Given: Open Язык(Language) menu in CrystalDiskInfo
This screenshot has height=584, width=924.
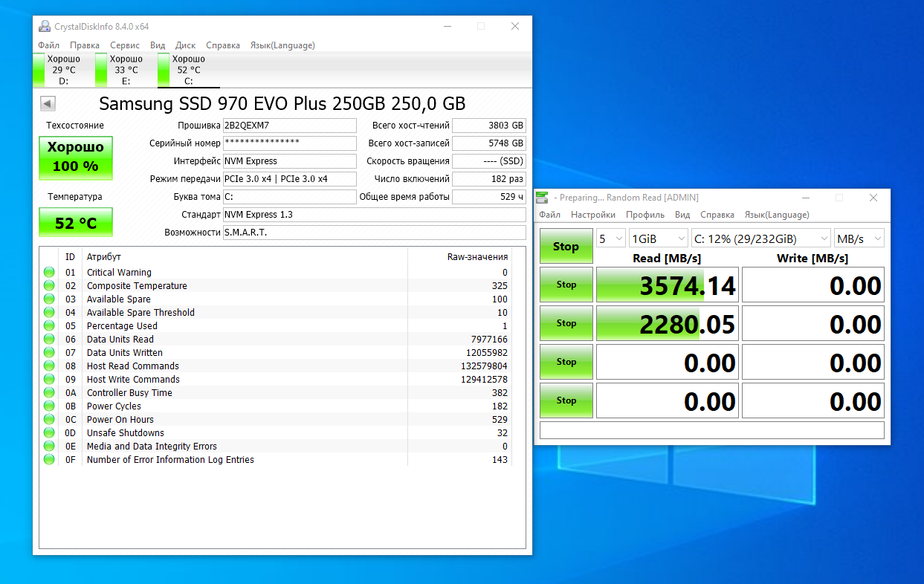Looking at the screenshot, I should click(x=282, y=45).
